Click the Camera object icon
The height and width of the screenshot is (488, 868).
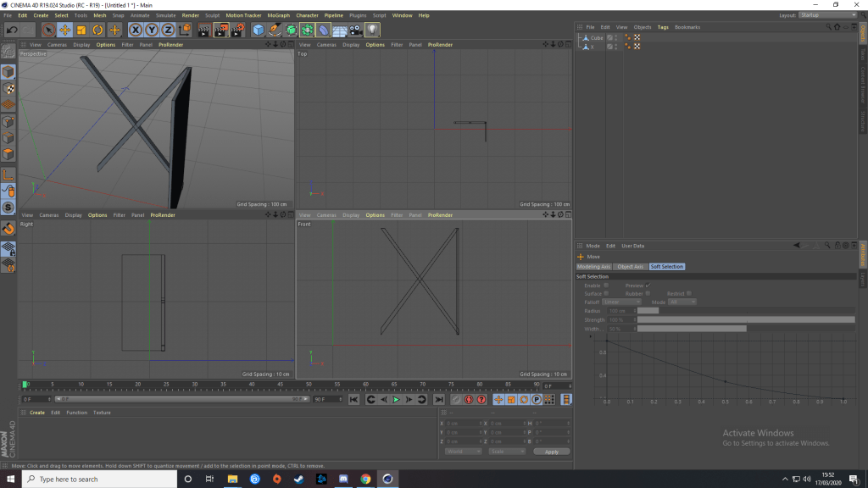(356, 30)
